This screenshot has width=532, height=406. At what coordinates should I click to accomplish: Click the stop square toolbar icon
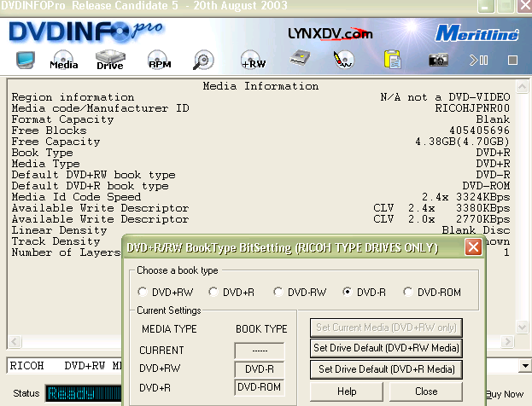(x=512, y=61)
